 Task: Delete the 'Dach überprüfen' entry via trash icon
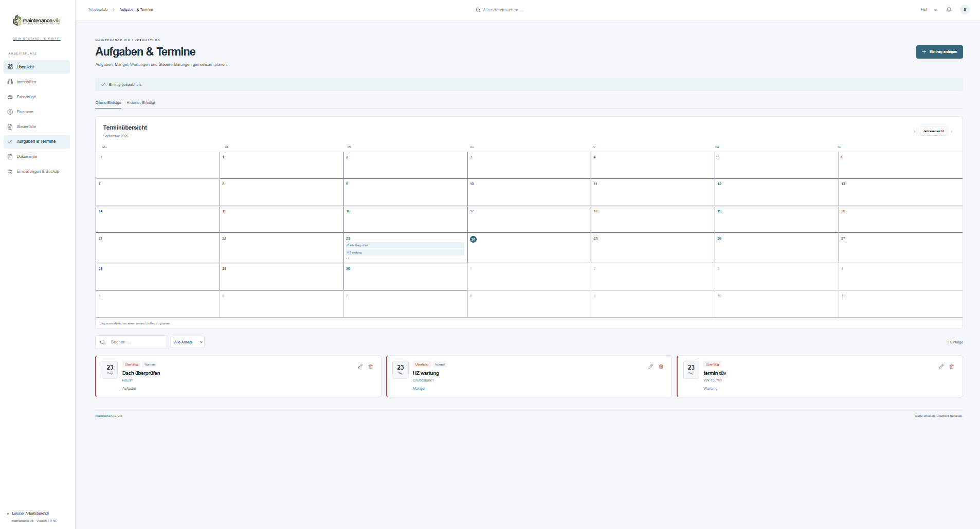tap(371, 367)
